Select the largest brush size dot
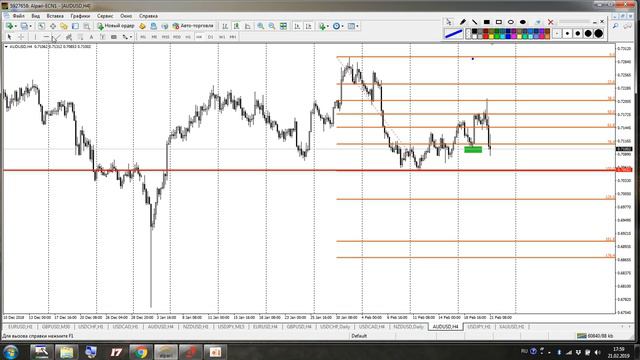Viewport: 640px width, 360px height. pos(598,33)
